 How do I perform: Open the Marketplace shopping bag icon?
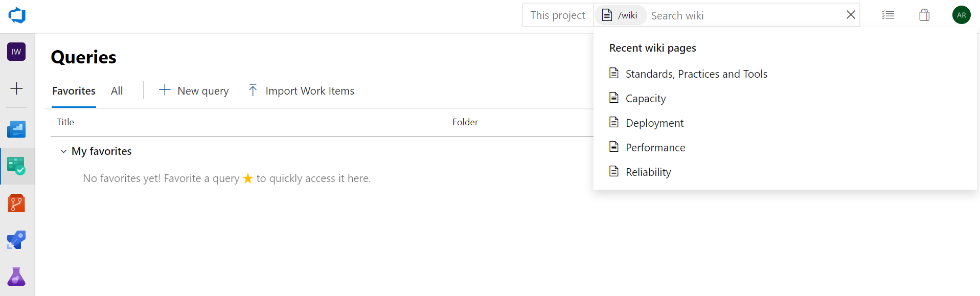924,15
